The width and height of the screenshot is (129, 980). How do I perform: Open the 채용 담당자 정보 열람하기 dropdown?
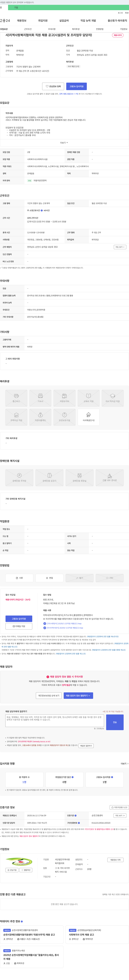pyautogui.click(x=78, y=695)
